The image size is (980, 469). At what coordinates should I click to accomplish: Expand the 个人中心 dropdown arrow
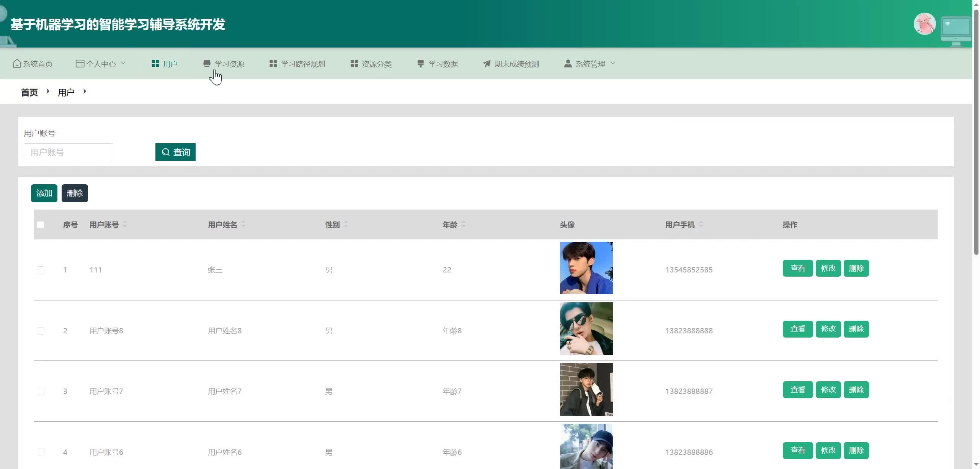123,63
